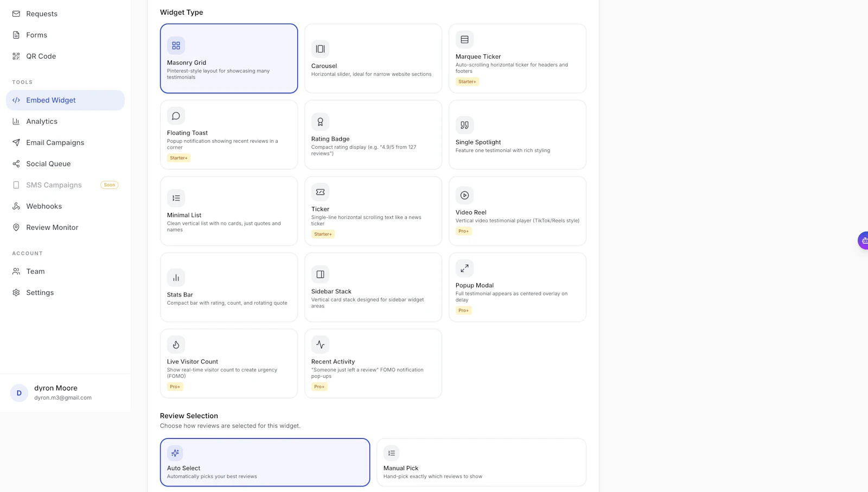Click the Masonry Grid tile icon
Screen dimensions: 868x492
[x=176, y=46]
